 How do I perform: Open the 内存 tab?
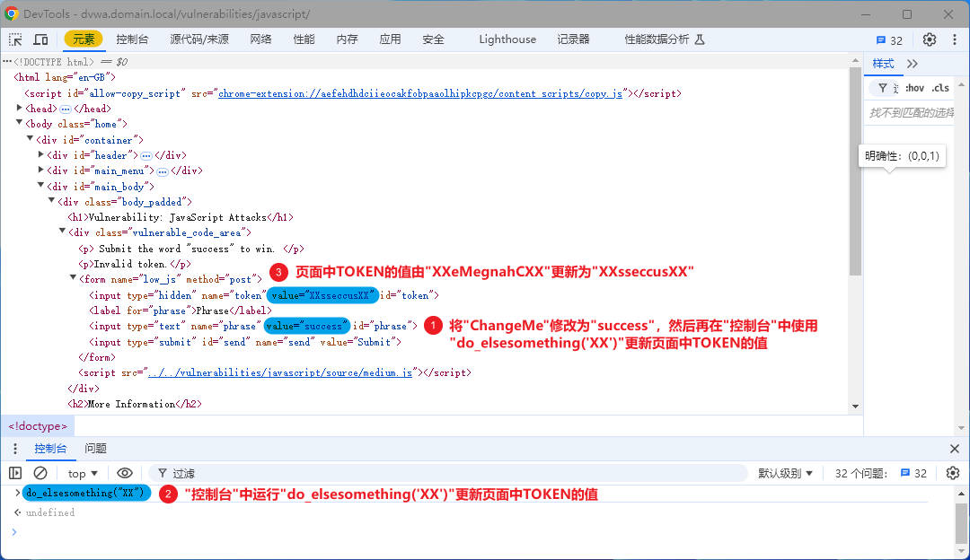[347, 39]
